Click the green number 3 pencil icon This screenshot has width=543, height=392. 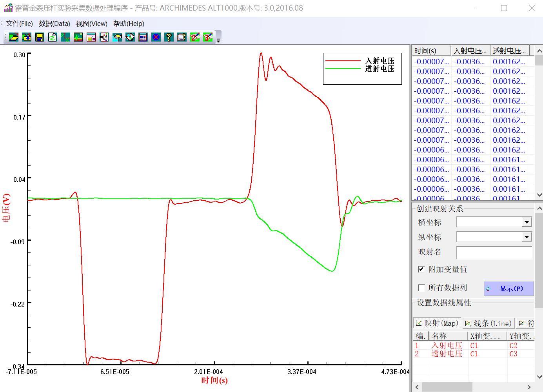click(x=208, y=37)
